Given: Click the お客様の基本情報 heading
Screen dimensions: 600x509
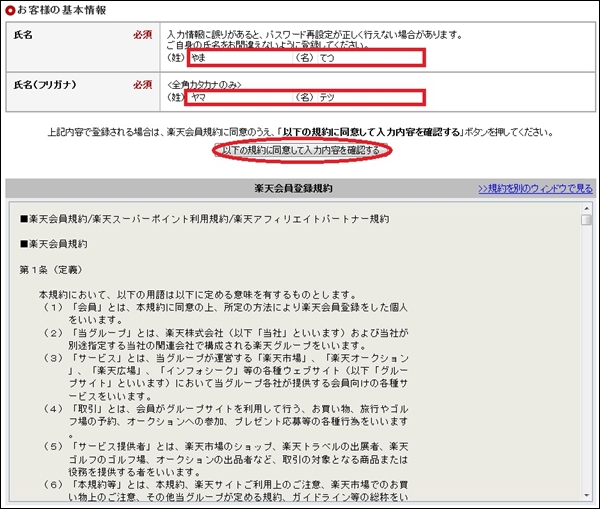Looking at the screenshot, I should coord(61,10).
